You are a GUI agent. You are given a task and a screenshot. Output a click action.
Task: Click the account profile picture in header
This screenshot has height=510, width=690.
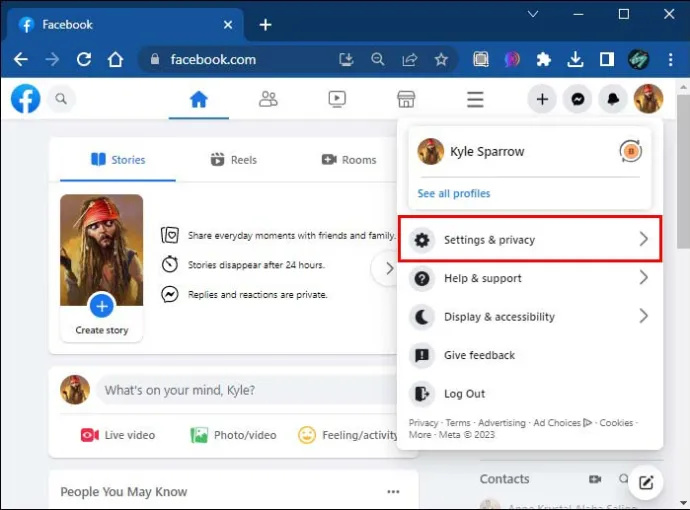pos(648,99)
